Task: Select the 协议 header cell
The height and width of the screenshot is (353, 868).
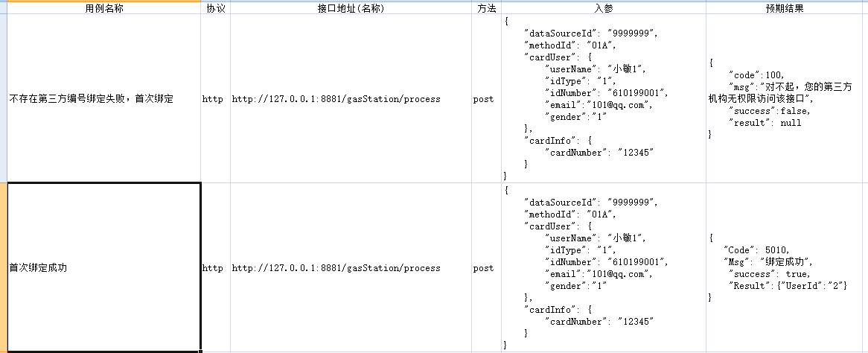Action: pos(215,8)
